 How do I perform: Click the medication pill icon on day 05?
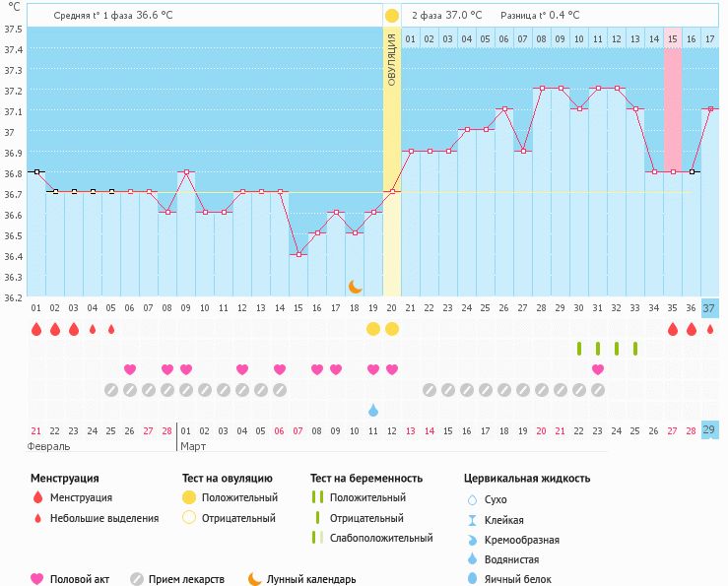click(x=111, y=390)
